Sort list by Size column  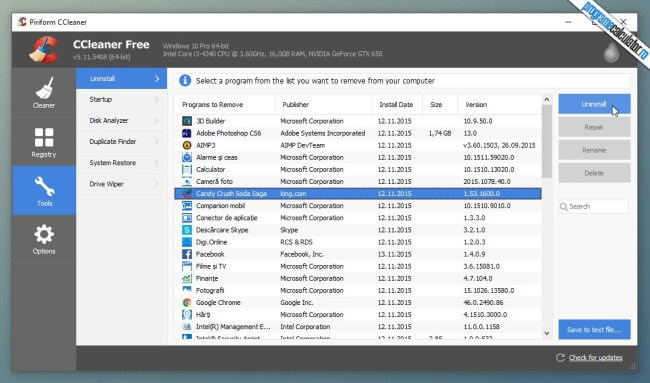pos(440,104)
